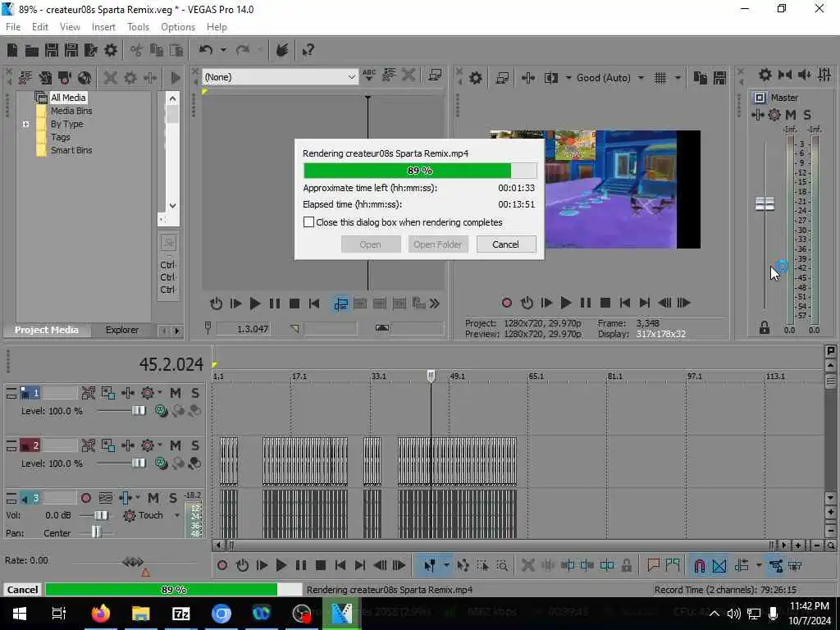Screen dimensions: 840x630
Task: Select the Media Bins folder
Action: coord(71,111)
